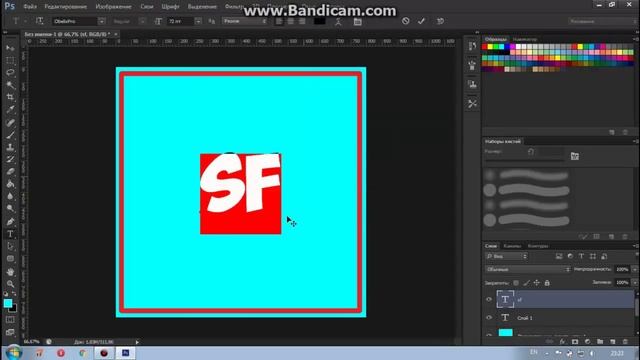Toggle lock image pixels
Image resolution: width=640 pixels, height=360 pixels.
527,282
